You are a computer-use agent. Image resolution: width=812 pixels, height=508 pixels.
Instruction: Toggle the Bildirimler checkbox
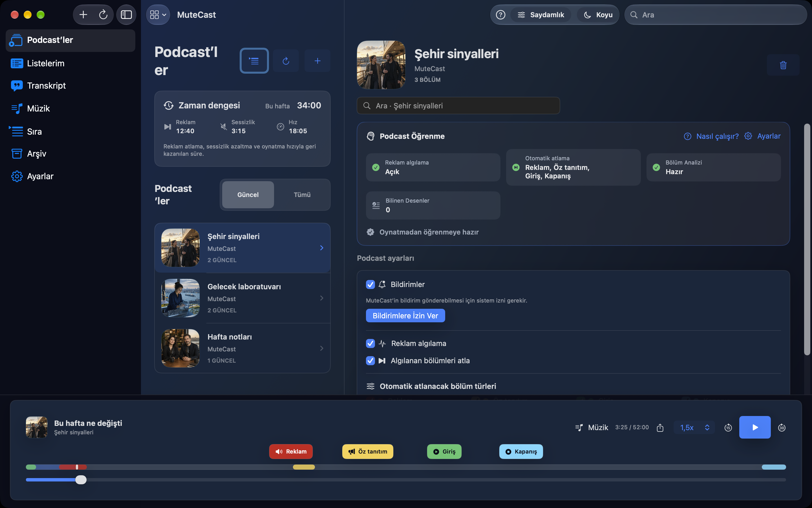click(370, 284)
